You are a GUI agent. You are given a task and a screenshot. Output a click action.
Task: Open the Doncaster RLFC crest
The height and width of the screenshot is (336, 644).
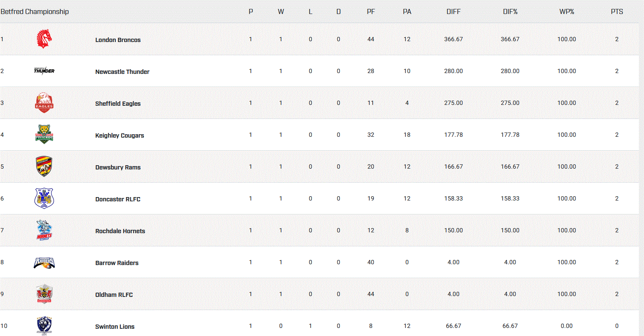(44, 198)
